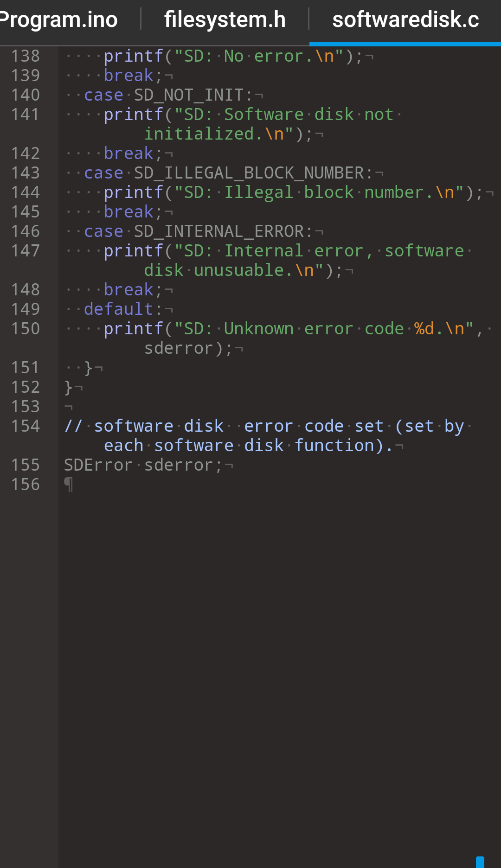501x868 pixels.
Task: Click the %d format specifier
Action: pos(424,329)
